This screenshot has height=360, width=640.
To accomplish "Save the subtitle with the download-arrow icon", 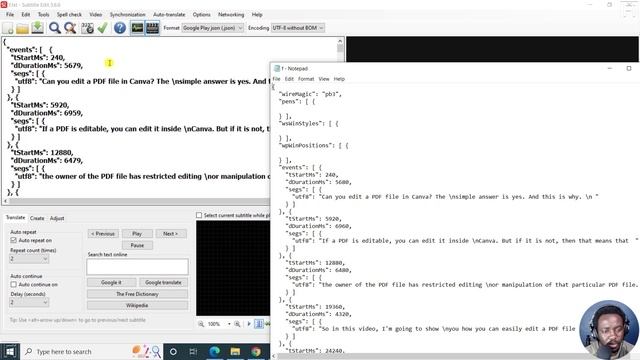I will [x=38, y=28].
